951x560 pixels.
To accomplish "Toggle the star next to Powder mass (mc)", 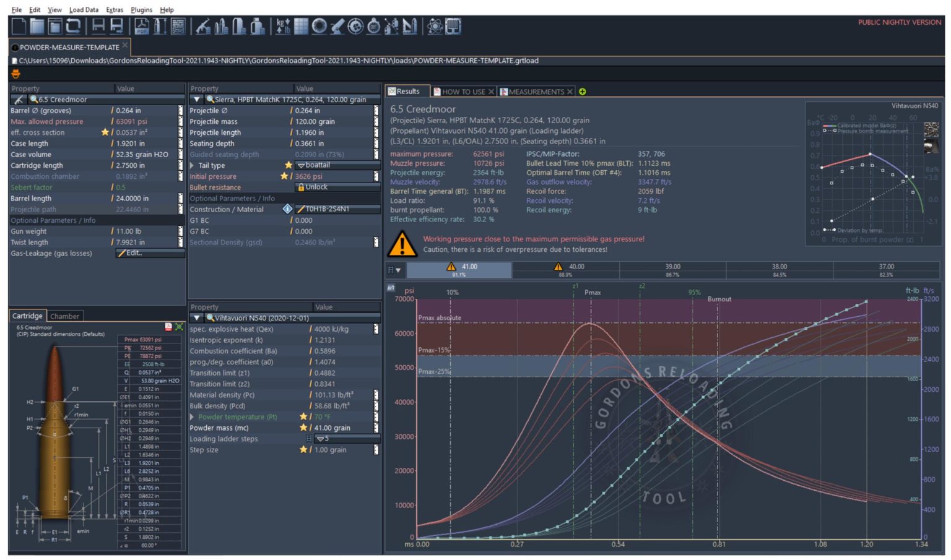I will tap(303, 428).
